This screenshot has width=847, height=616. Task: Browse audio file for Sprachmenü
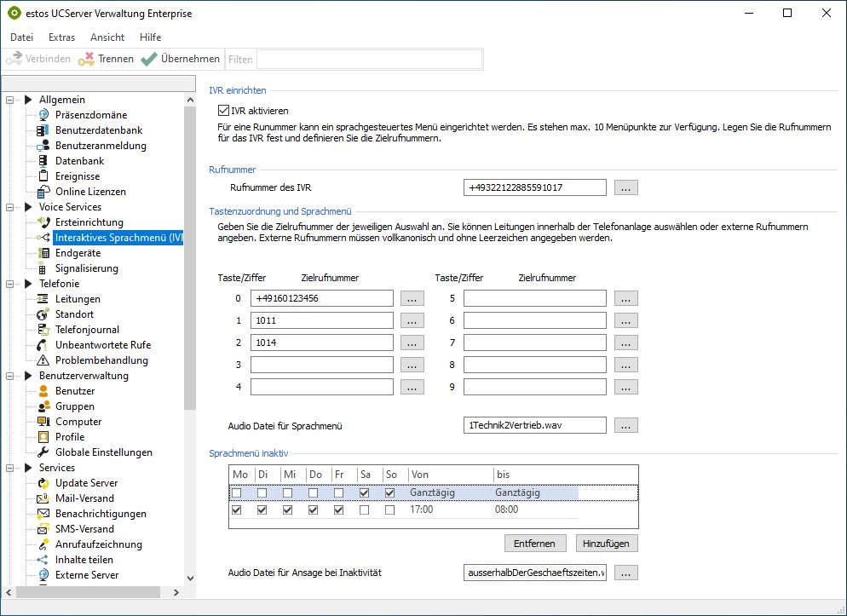click(x=625, y=425)
